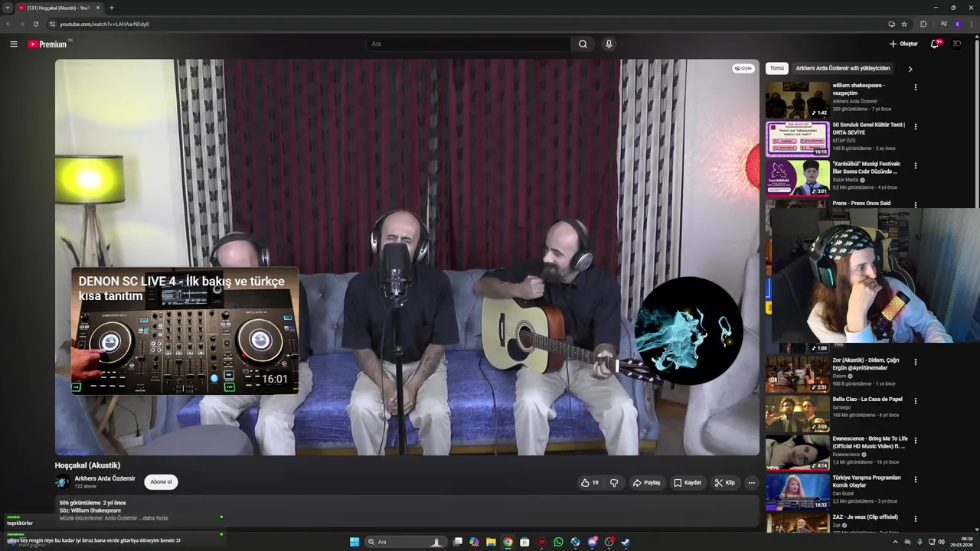
Task: Open options for Zor (Akustik) video
Action: (915, 362)
